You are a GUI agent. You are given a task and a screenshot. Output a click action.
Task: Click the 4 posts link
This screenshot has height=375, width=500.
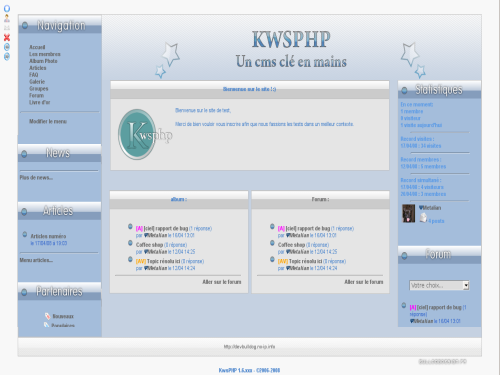coord(436,221)
